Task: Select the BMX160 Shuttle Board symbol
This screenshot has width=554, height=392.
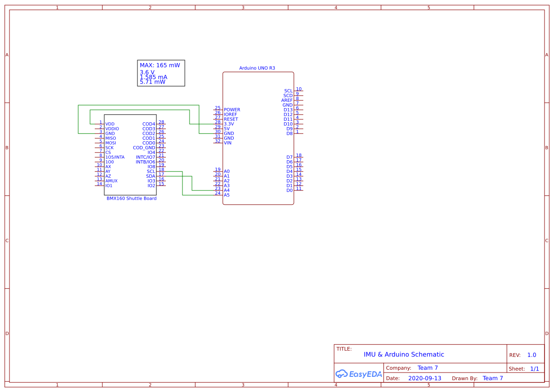Action: click(130, 154)
